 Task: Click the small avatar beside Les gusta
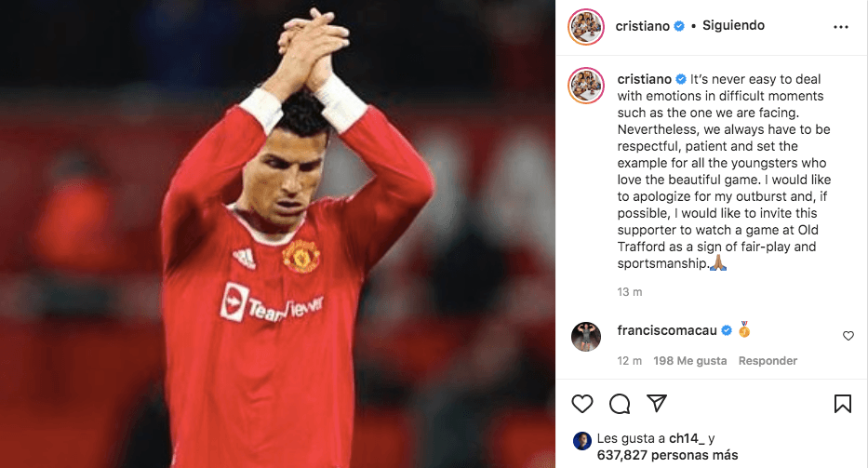(581, 441)
